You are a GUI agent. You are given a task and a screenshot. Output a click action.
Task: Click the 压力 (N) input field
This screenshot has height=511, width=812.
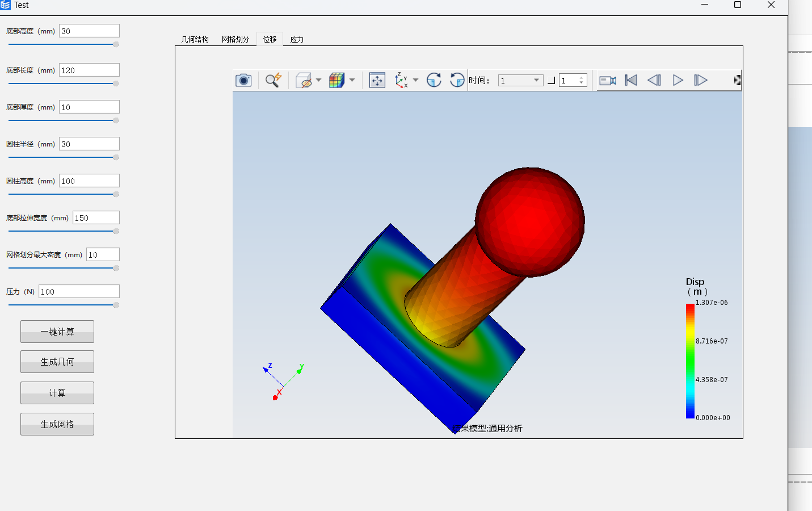click(79, 292)
